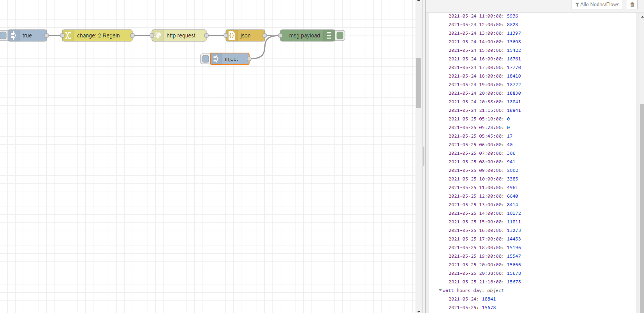This screenshot has width=644, height=313.
Task: Click the workspace vertical scrollbar thumb
Action: coord(419,83)
